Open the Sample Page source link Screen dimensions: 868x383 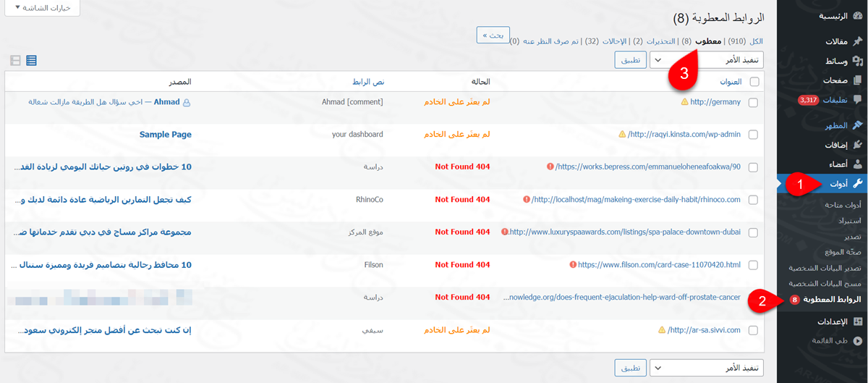pyautogui.click(x=165, y=135)
